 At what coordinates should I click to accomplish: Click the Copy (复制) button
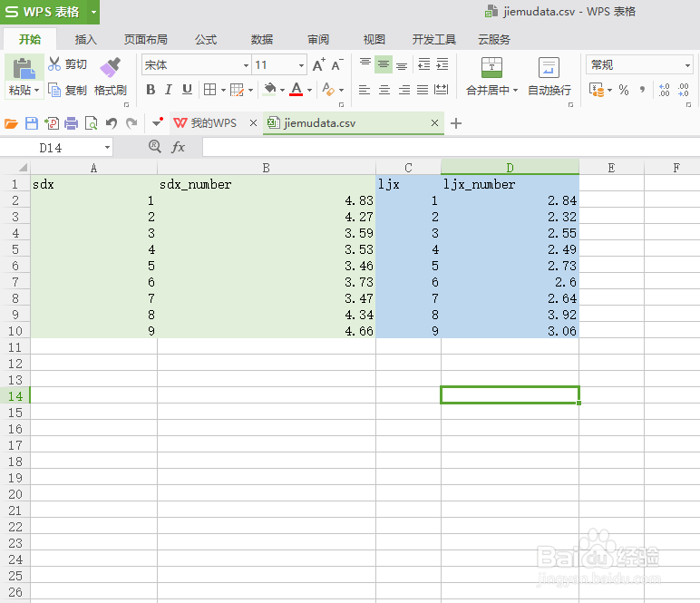tap(67, 90)
